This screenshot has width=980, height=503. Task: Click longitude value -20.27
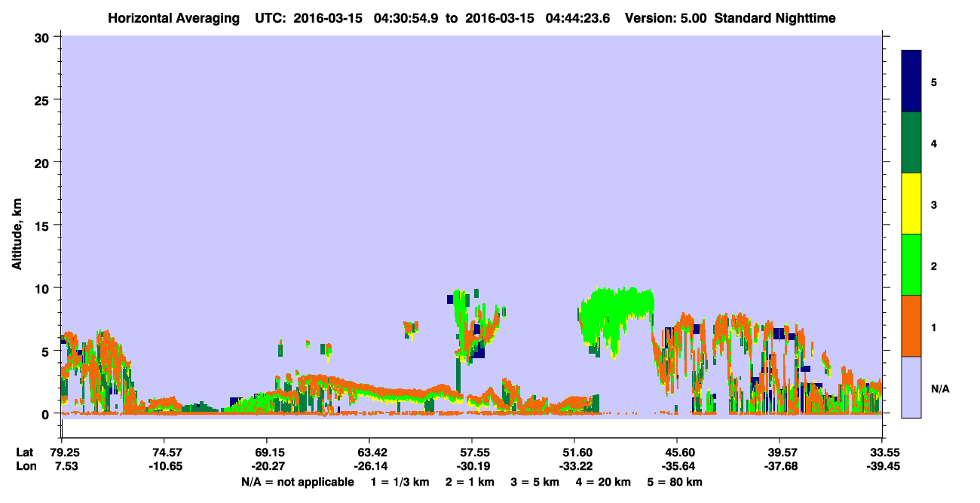pos(267,467)
